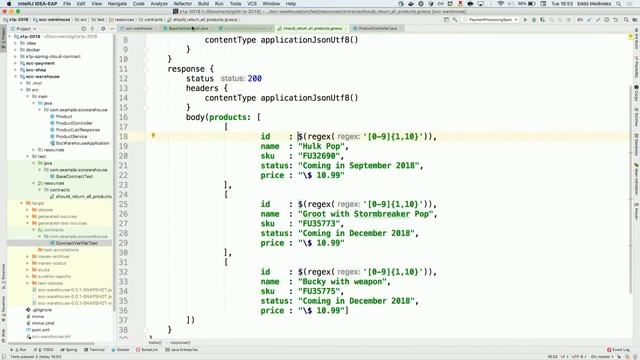
Task: Click the Build hammer icon in toolbar
Action: tap(455, 20)
